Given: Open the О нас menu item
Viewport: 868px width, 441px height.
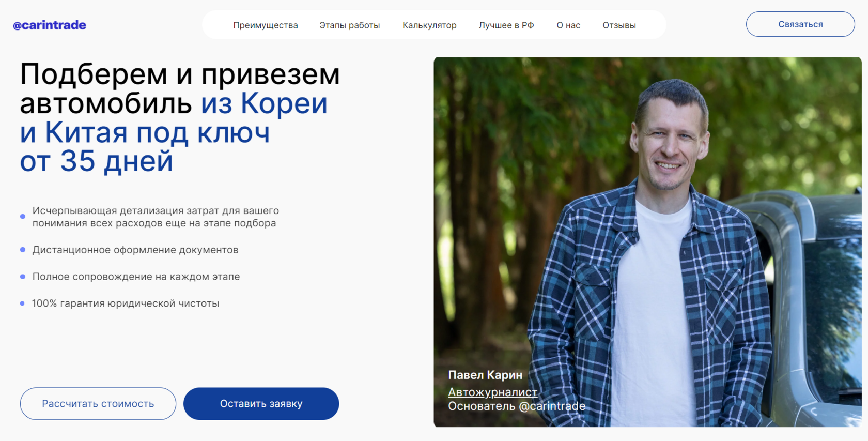Looking at the screenshot, I should click(x=568, y=25).
